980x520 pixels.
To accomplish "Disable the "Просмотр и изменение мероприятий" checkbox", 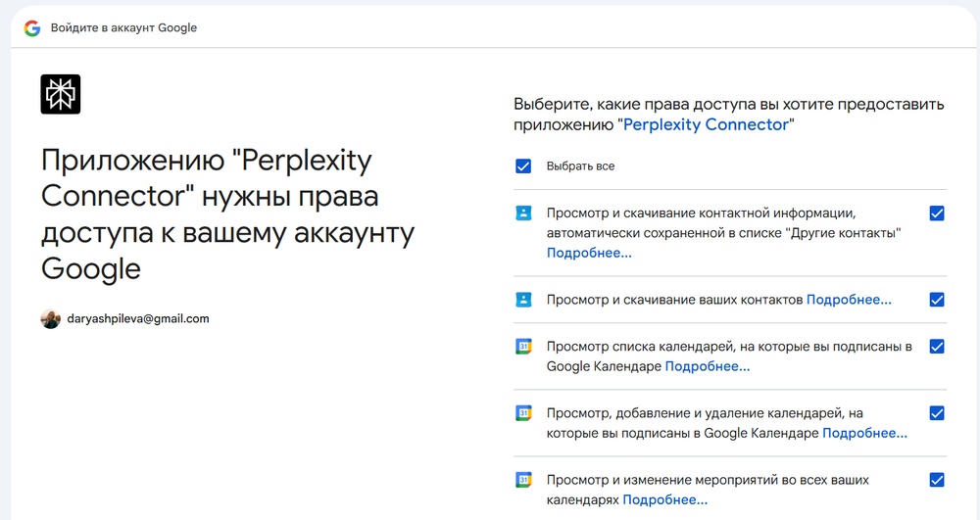I will click(936, 480).
